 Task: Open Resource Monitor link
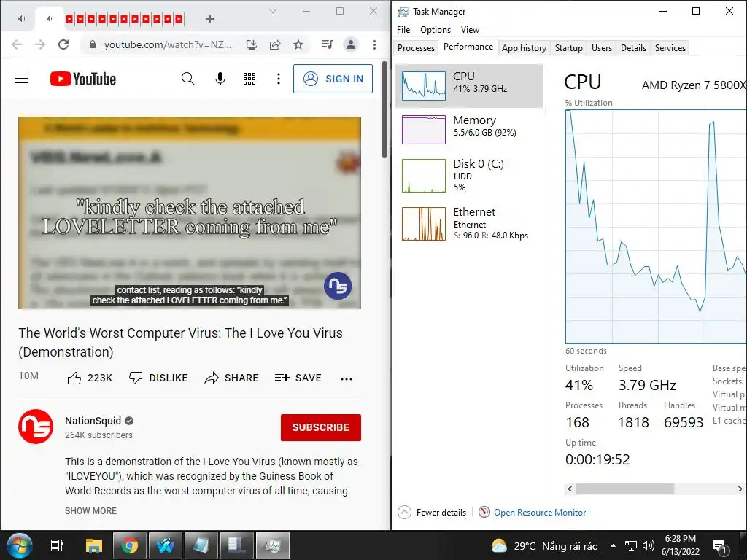[x=539, y=513]
